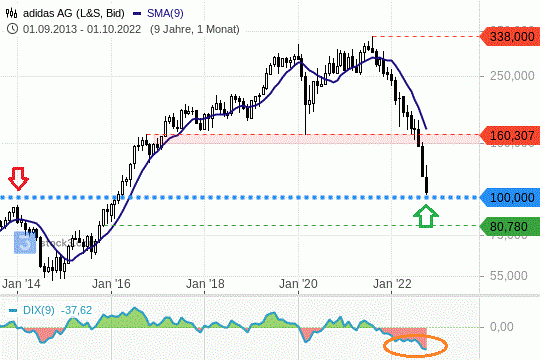Select the blue 100,000 price label
Screen dimensions: 540x360
pos(510,197)
